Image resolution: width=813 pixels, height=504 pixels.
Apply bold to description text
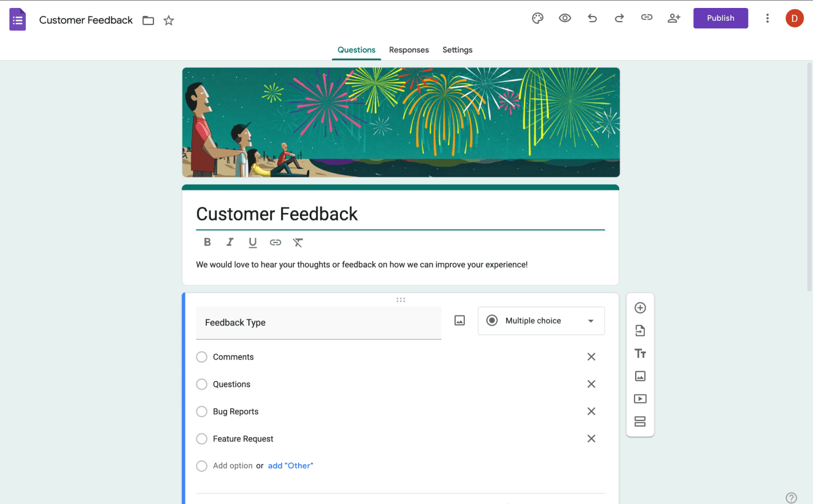pyautogui.click(x=207, y=242)
